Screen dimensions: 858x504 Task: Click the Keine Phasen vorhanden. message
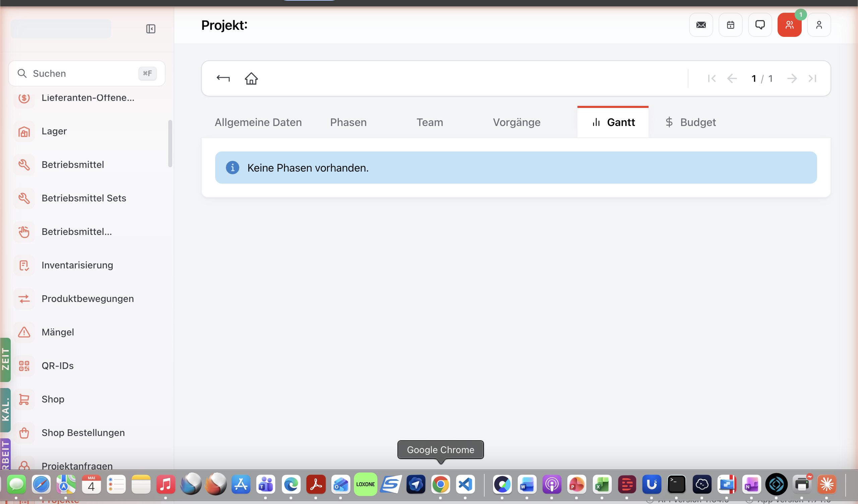[308, 168]
